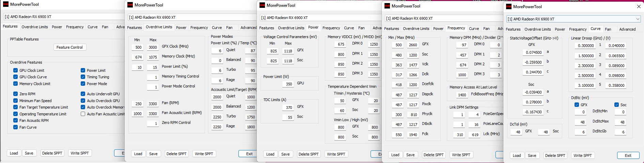Click Delete SPPT in third window
Image resolution: width=644 pixels, height=163 pixels.
[309, 154]
